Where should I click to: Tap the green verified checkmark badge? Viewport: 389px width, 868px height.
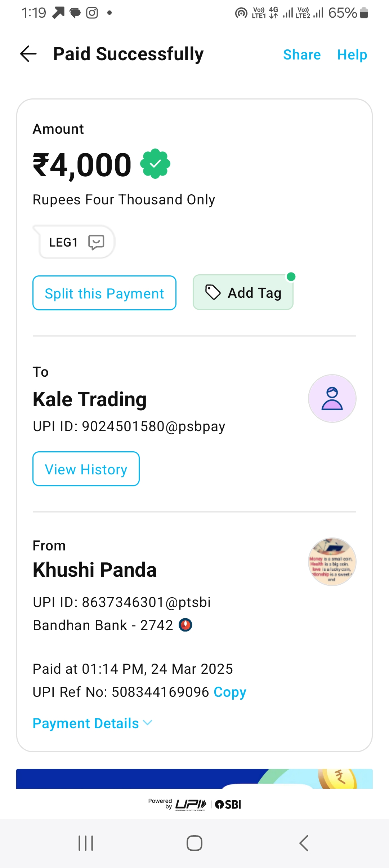pyautogui.click(x=155, y=164)
